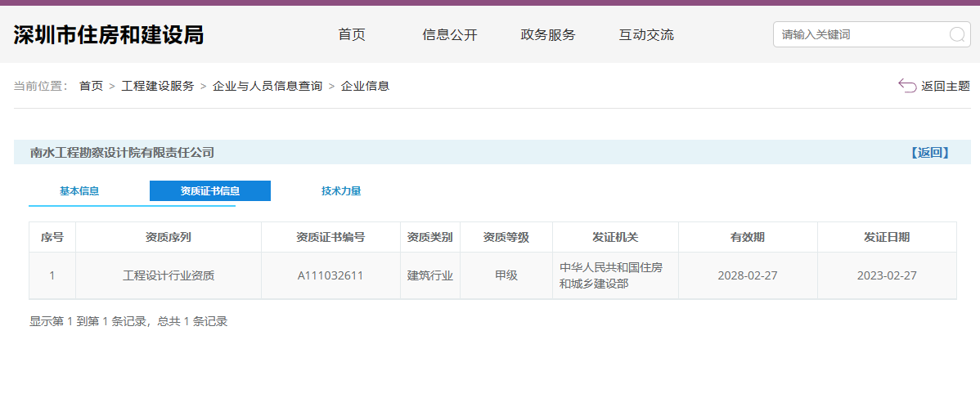The height and width of the screenshot is (398, 980).
Task: Select 互动交流 in the top navigation
Action: [x=646, y=34]
